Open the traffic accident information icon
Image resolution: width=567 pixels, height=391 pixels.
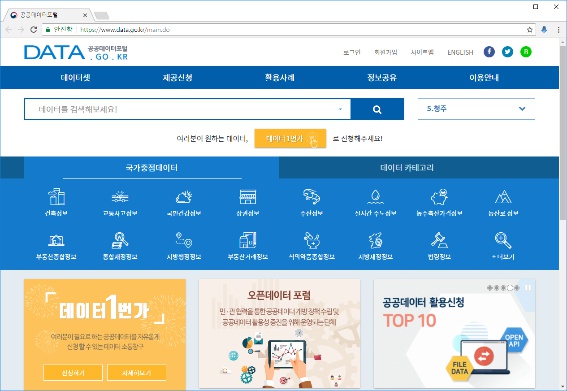coord(120,197)
